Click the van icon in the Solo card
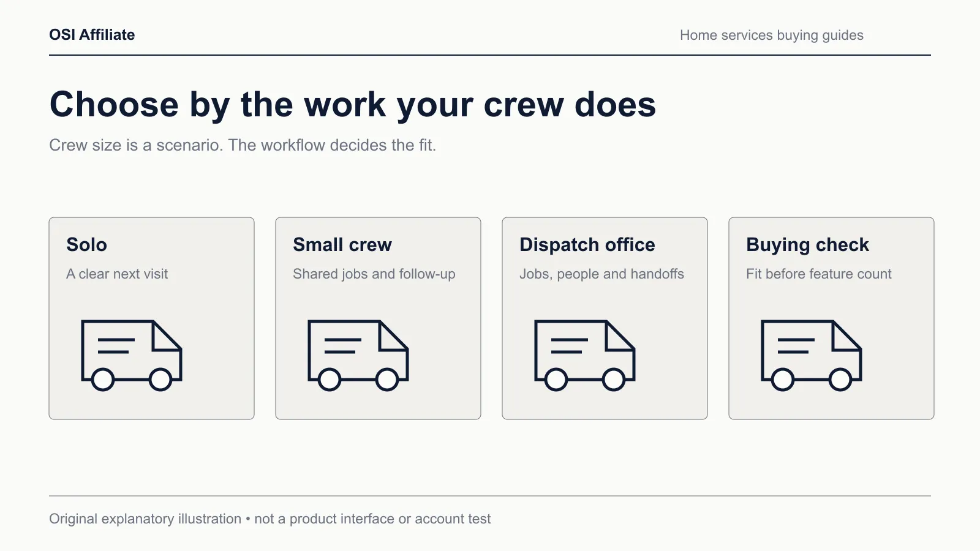The width and height of the screenshot is (980, 551). point(132,355)
